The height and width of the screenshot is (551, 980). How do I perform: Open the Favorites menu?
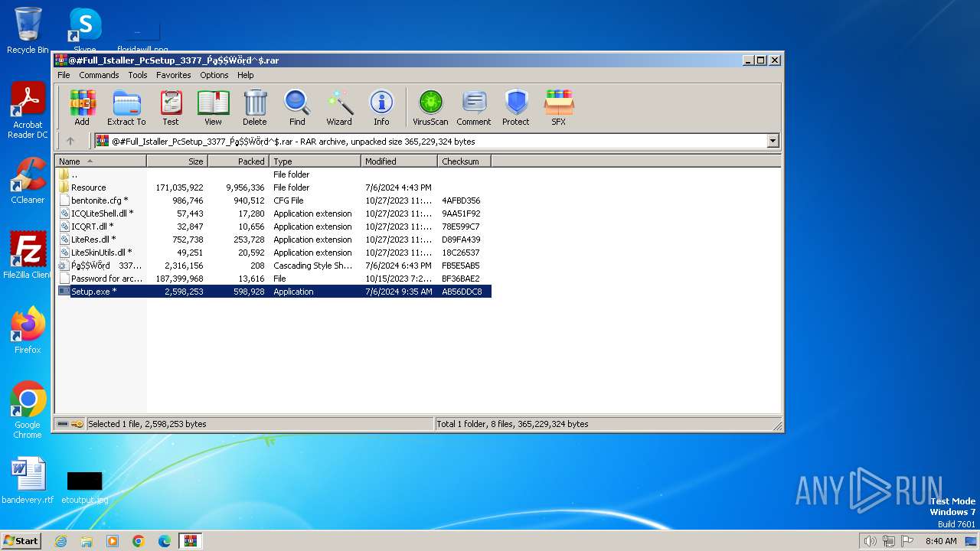click(x=174, y=75)
